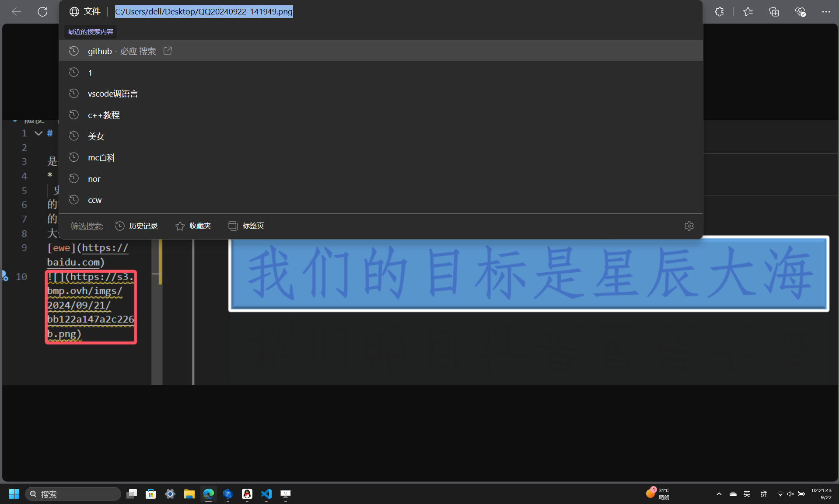Screen dimensions: 839x504
Task: Choose the nor recent search entry
Action: tap(381, 179)
